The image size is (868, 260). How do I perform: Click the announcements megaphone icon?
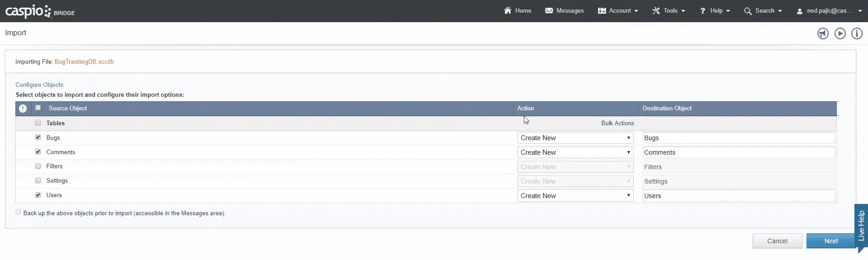(x=823, y=33)
